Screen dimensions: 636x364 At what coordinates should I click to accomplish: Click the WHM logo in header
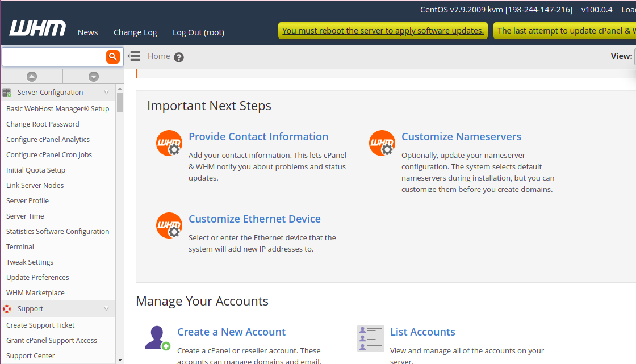37,28
